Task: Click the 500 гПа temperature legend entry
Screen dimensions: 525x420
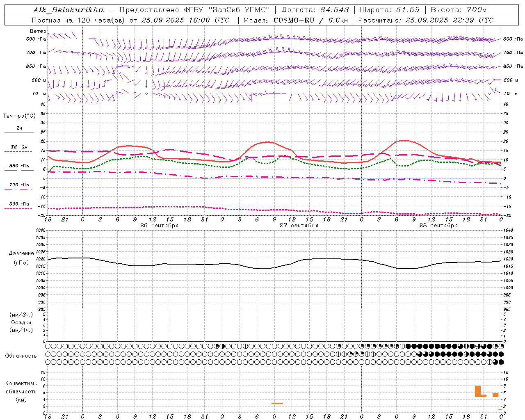Action: coord(19,204)
